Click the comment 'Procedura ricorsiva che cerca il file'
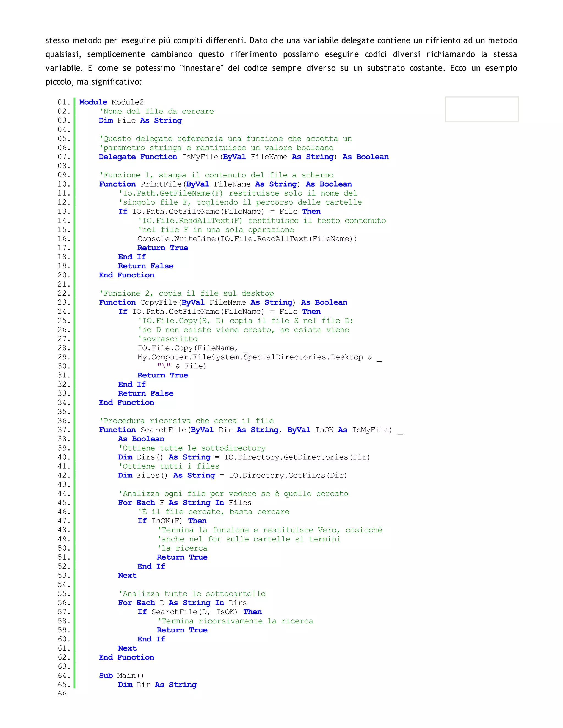 (x=186, y=421)
